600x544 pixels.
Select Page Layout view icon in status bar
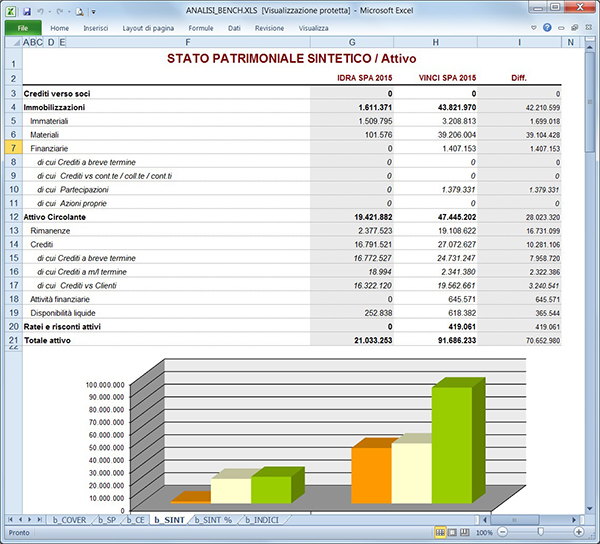click(x=453, y=532)
